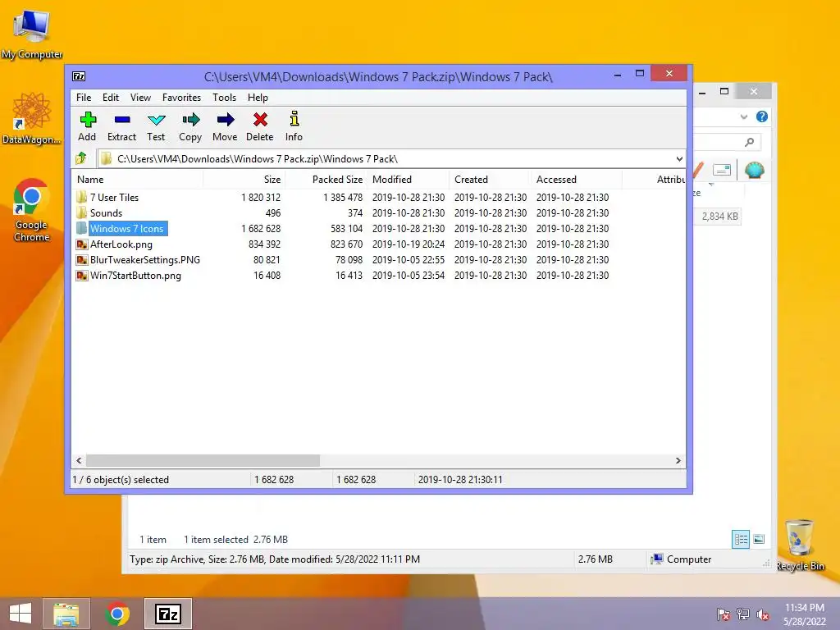Go up one folder level icon
840x630 pixels.
(81, 158)
